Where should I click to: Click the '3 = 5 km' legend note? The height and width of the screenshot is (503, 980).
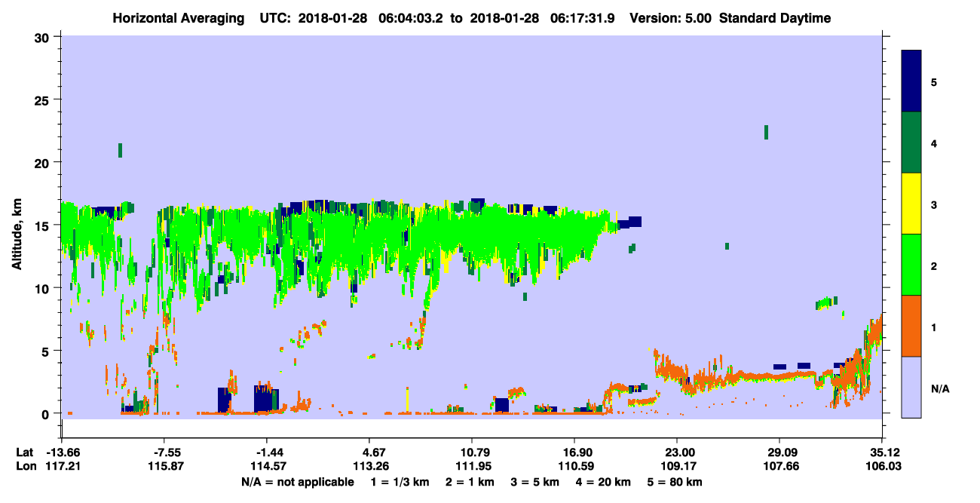[537, 482]
